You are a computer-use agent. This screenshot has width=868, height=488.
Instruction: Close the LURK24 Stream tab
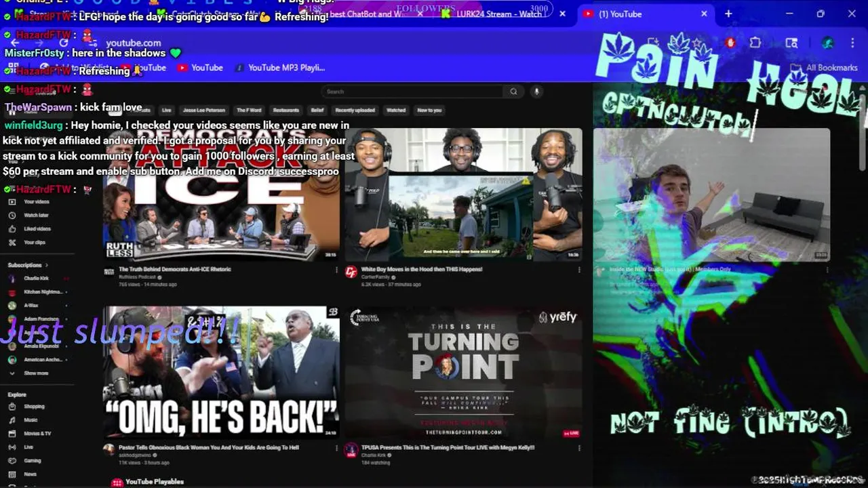point(562,14)
